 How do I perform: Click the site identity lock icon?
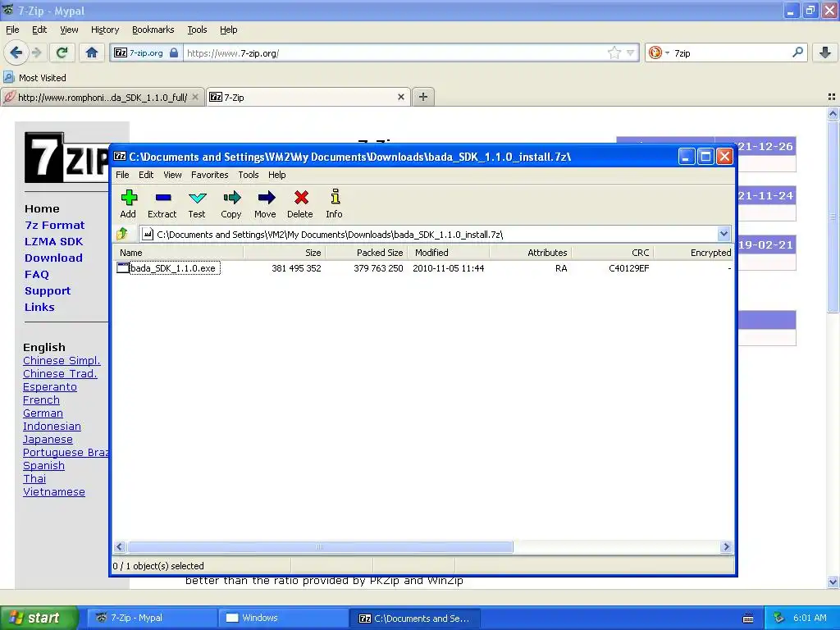[174, 52]
